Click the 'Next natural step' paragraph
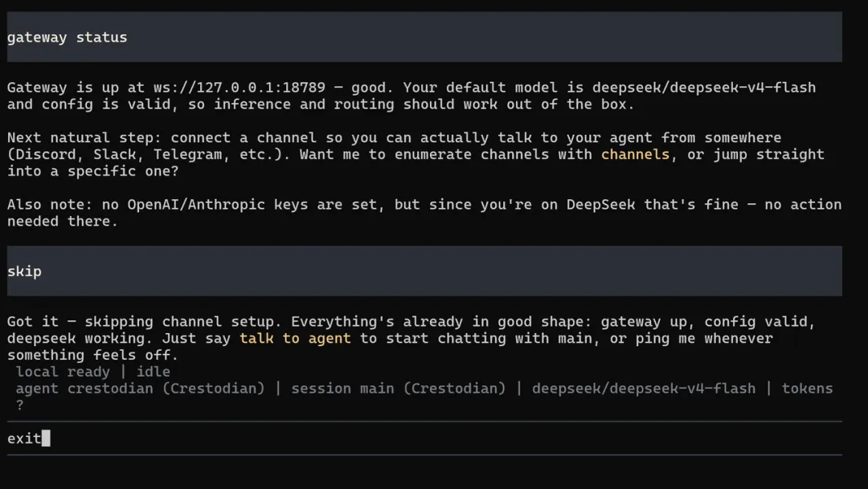This screenshot has width=868, height=489. click(416, 154)
